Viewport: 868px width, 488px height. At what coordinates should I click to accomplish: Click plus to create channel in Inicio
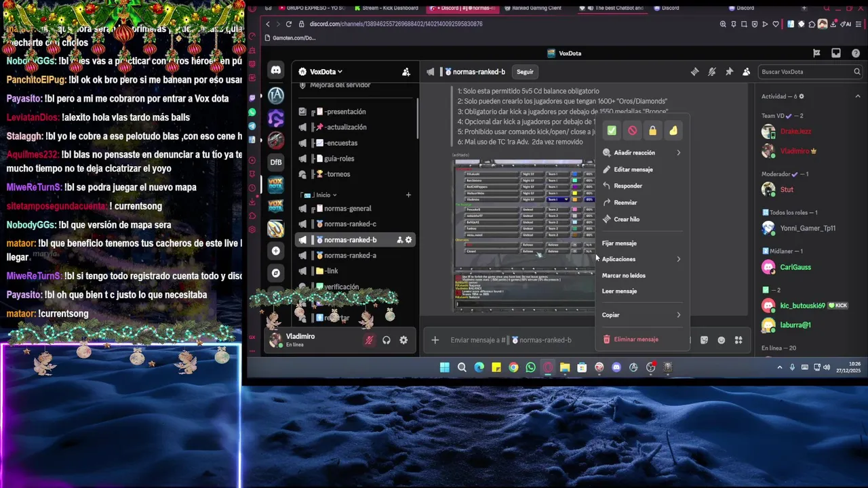pyautogui.click(x=408, y=195)
